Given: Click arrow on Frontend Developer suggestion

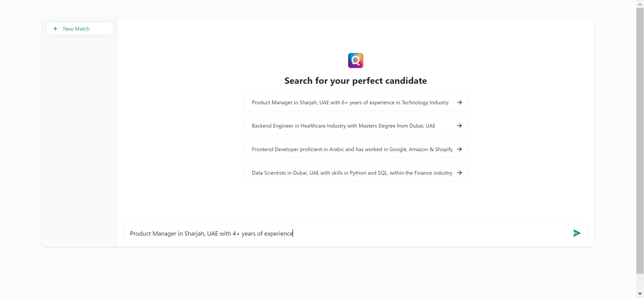Looking at the screenshot, I should (459, 149).
